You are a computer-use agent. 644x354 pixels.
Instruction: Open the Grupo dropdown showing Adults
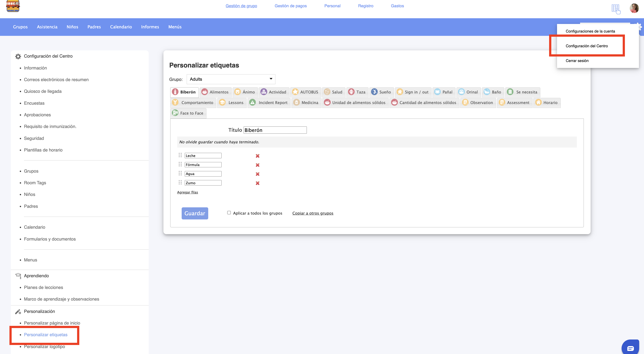[x=231, y=79]
